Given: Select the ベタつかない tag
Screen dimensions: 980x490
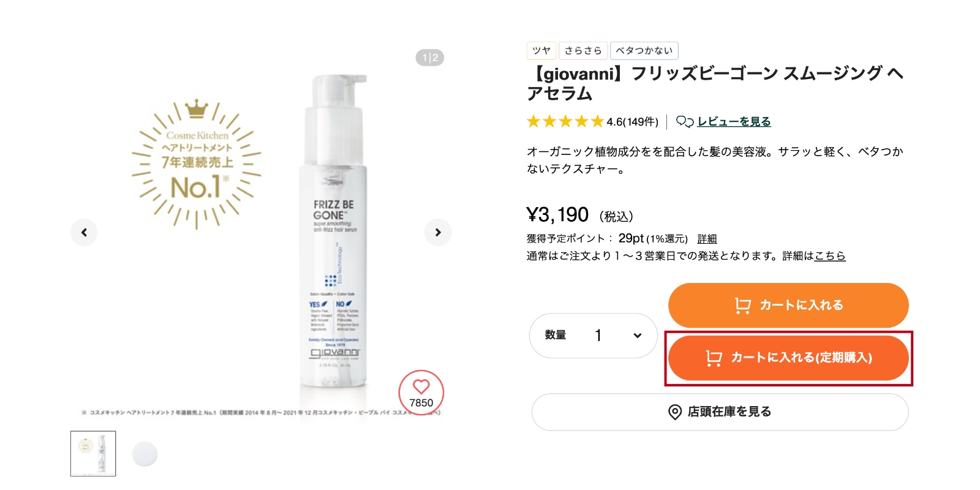Looking at the screenshot, I should click(x=644, y=50).
